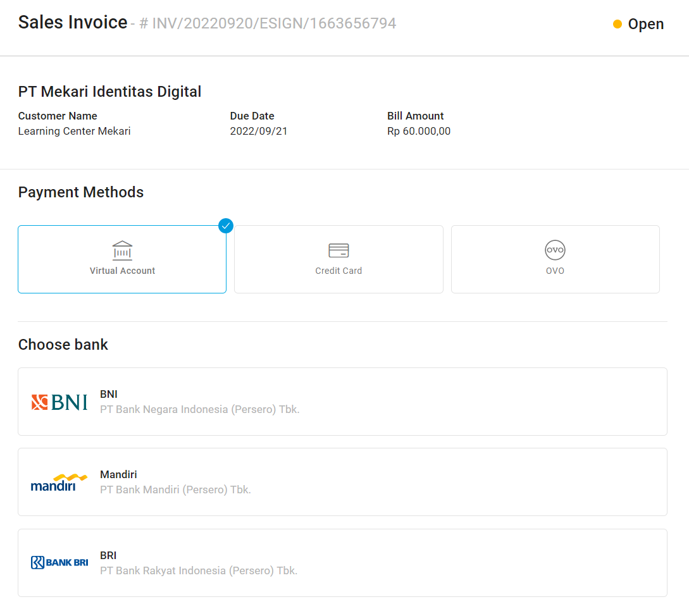Click the BRI bank name text

coord(108,555)
